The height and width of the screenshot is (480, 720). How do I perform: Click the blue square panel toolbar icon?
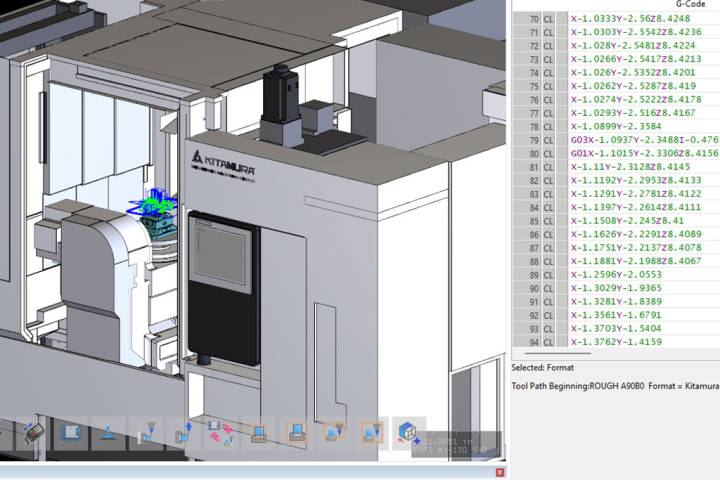pos(71,433)
